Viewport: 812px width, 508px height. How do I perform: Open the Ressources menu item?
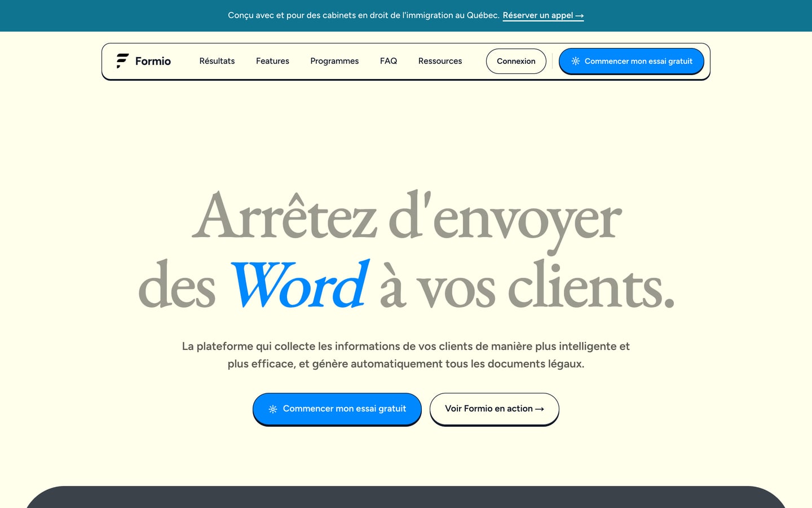click(440, 61)
